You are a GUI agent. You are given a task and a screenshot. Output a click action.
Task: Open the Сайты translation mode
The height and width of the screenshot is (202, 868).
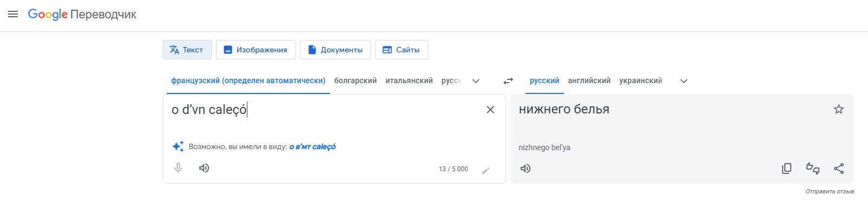coord(401,50)
